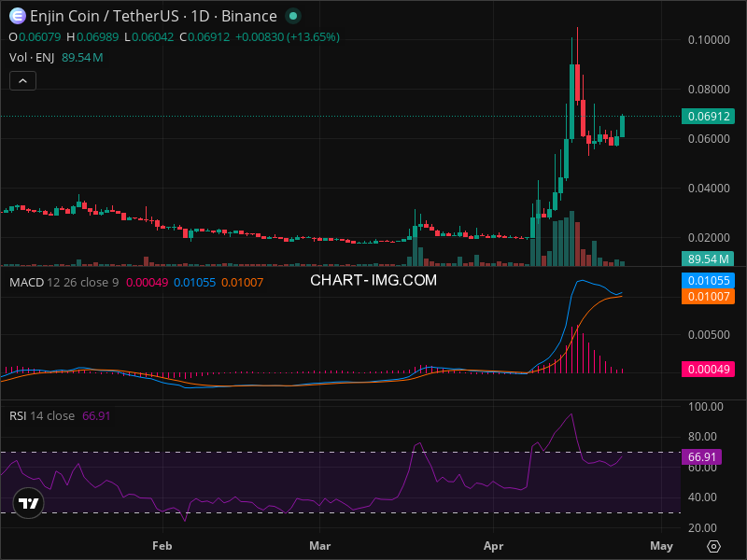Screen dimensions: 747x560
Task: Click the Mar label on time axis
Action: (x=319, y=546)
